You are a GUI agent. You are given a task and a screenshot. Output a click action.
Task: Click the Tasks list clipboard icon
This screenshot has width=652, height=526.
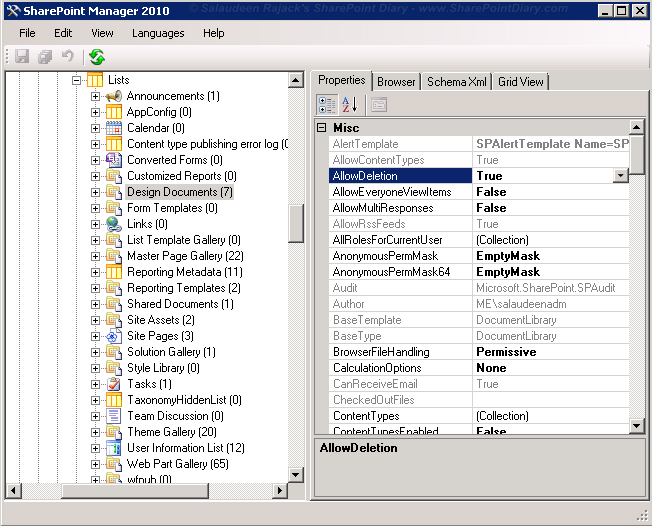coord(114,384)
